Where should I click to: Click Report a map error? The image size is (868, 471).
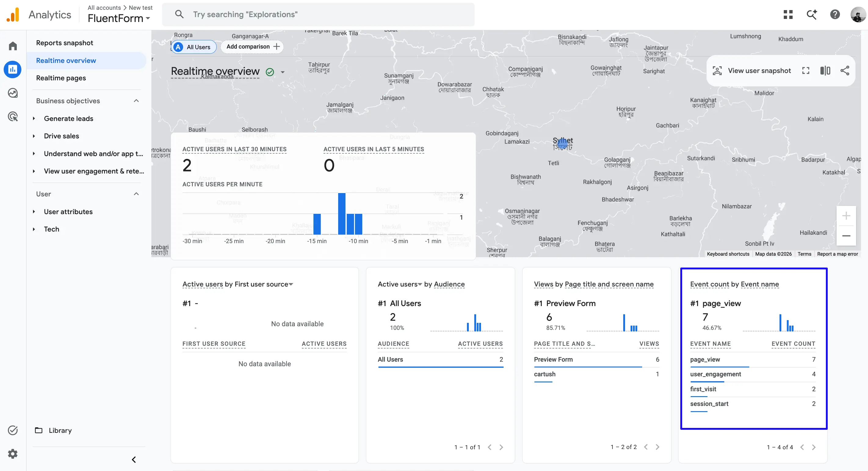[837, 254]
